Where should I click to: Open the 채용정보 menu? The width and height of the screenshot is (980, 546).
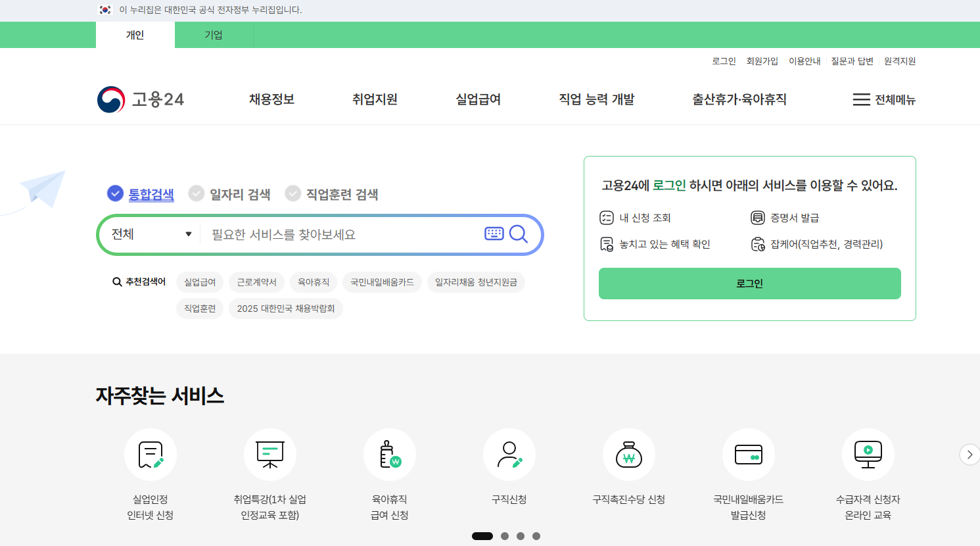(x=271, y=99)
